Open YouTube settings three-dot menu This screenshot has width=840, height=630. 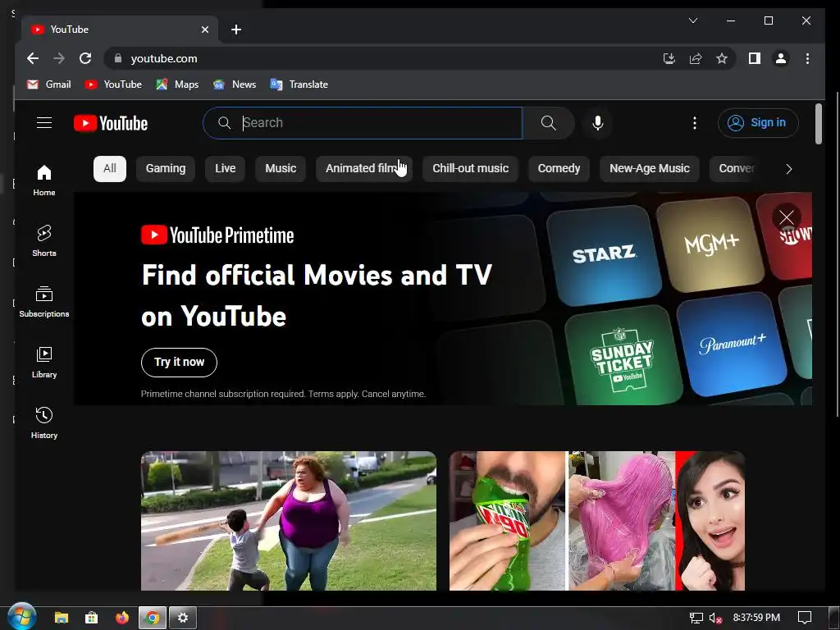point(694,123)
